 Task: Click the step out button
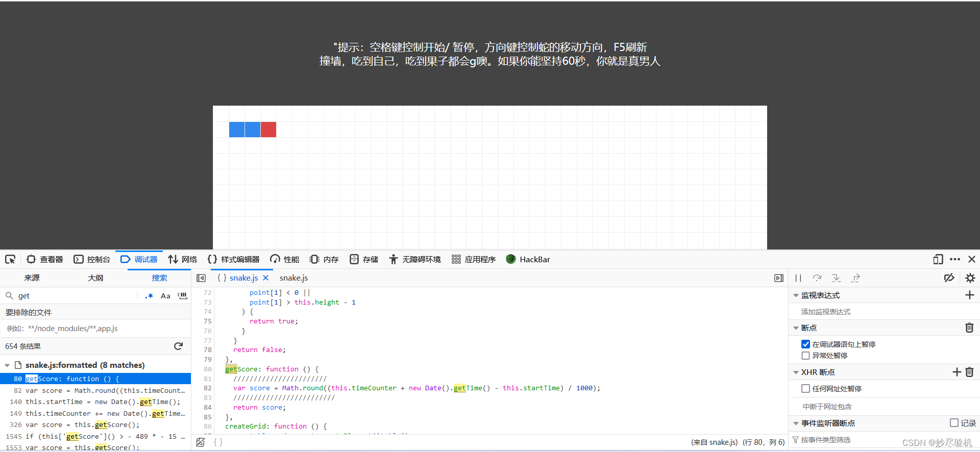[855, 278]
